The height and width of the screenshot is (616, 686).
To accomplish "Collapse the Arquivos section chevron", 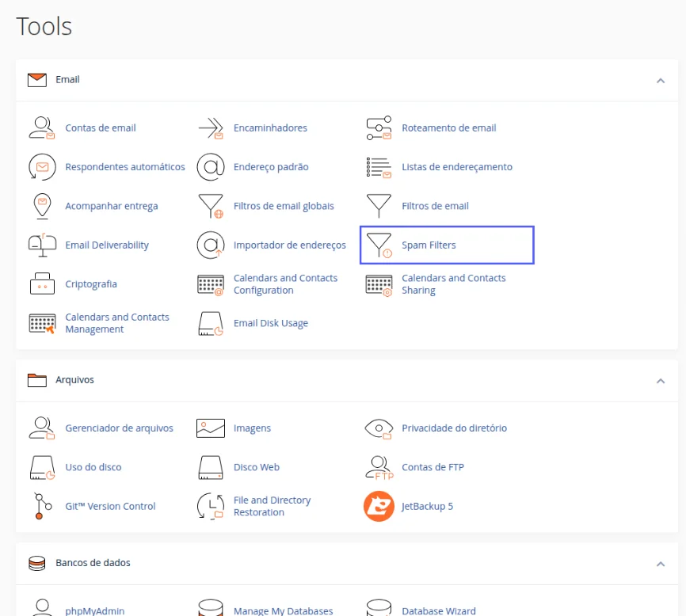I will pyautogui.click(x=661, y=381).
